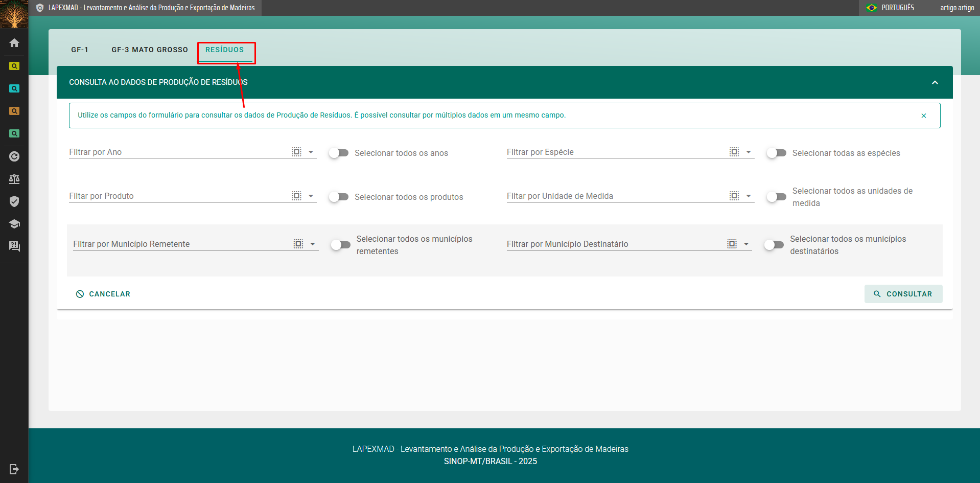This screenshot has width=980, height=483.
Task: Click the home icon in the sidebar
Action: 14,43
